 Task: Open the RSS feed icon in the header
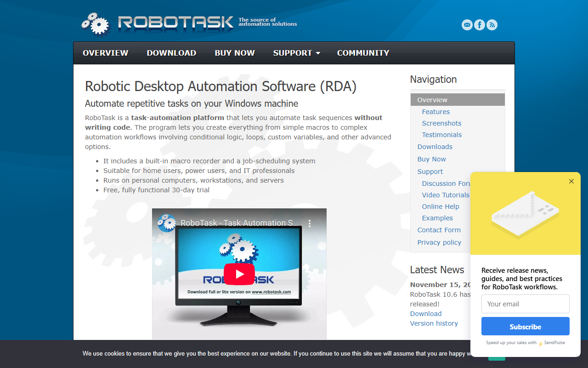(x=492, y=25)
